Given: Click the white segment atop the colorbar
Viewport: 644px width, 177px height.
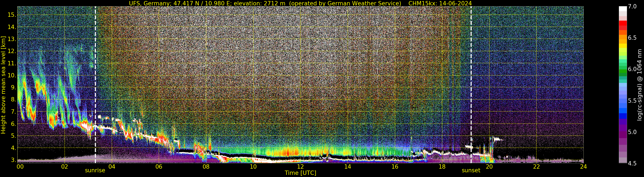Looking at the screenshot, I should pos(623,9).
